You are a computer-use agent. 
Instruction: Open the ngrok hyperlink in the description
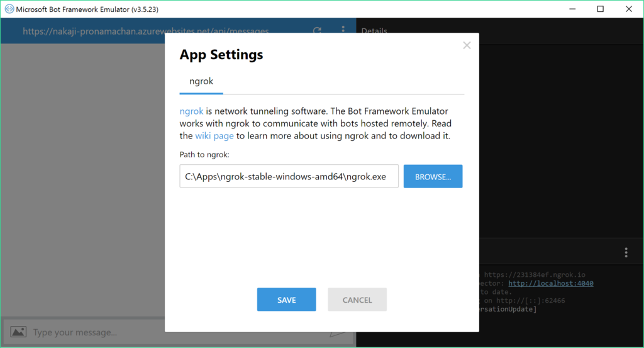click(x=191, y=111)
